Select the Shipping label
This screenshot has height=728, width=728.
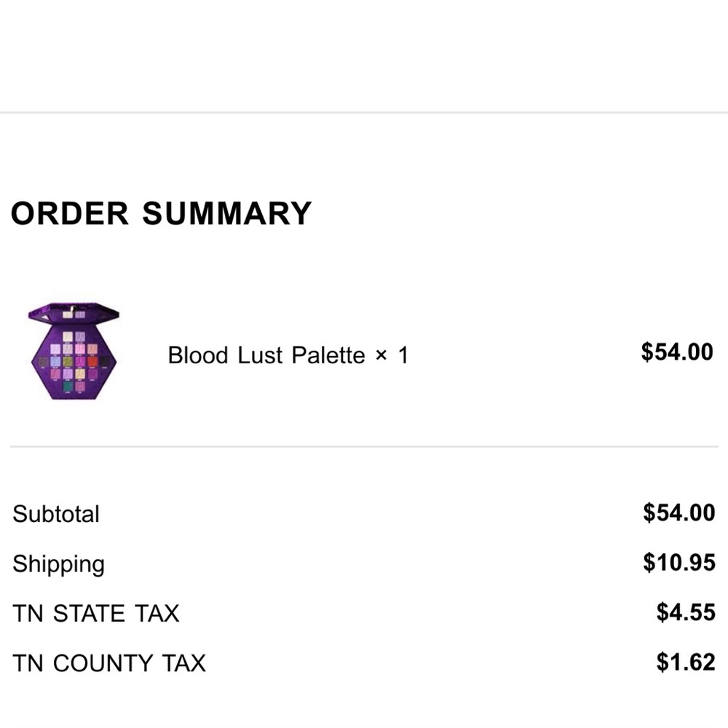tap(58, 564)
